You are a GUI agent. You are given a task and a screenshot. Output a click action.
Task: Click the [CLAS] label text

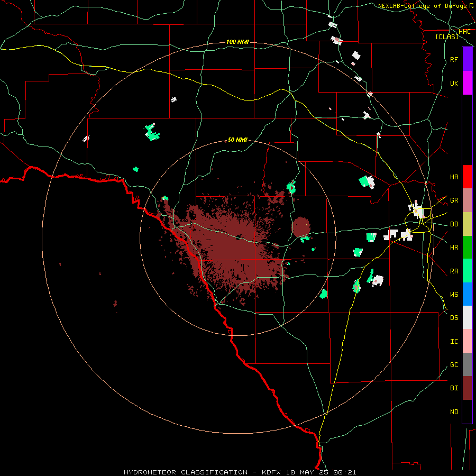click(x=447, y=36)
